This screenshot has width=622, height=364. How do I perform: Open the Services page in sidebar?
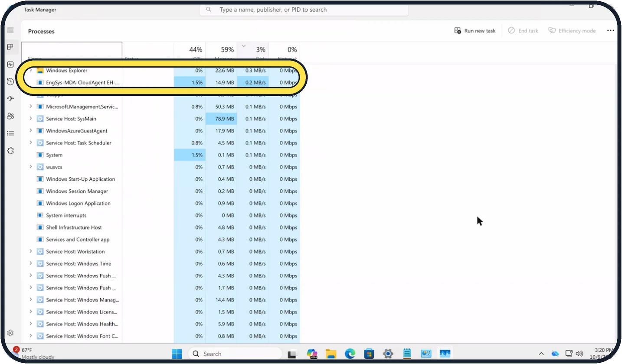tap(10, 151)
